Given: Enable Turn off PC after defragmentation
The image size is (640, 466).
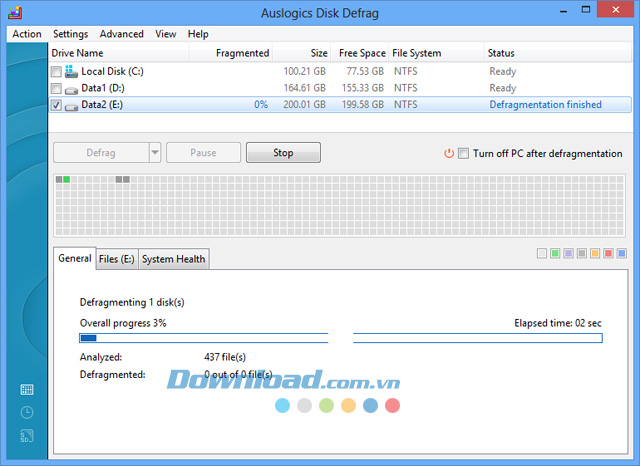Looking at the screenshot, I should point(463,153).
